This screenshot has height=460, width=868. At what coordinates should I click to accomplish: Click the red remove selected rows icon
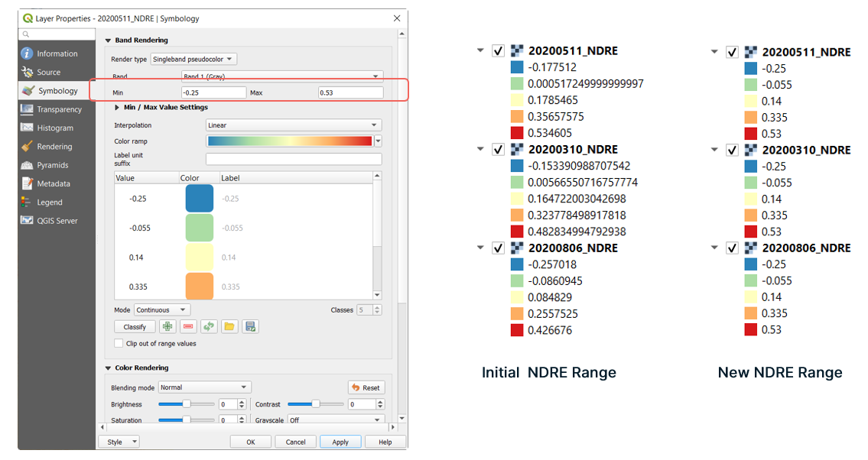pos(188,326)
